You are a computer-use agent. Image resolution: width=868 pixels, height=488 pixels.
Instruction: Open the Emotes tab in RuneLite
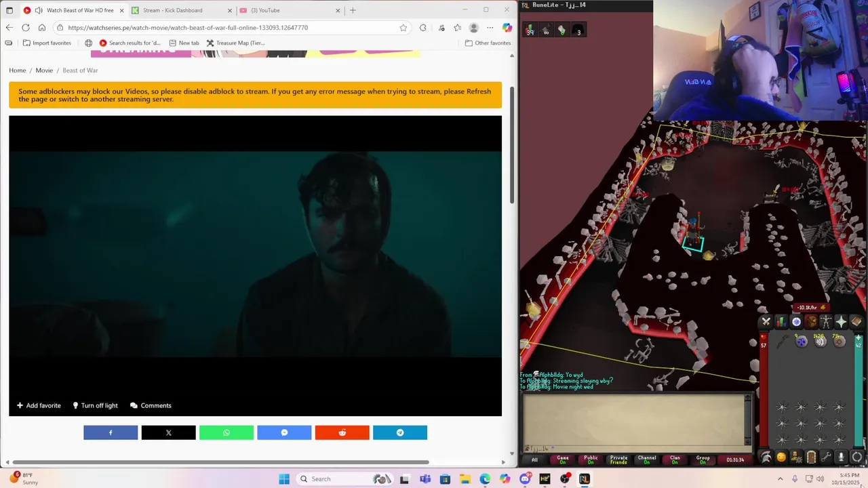pos(841,457)
